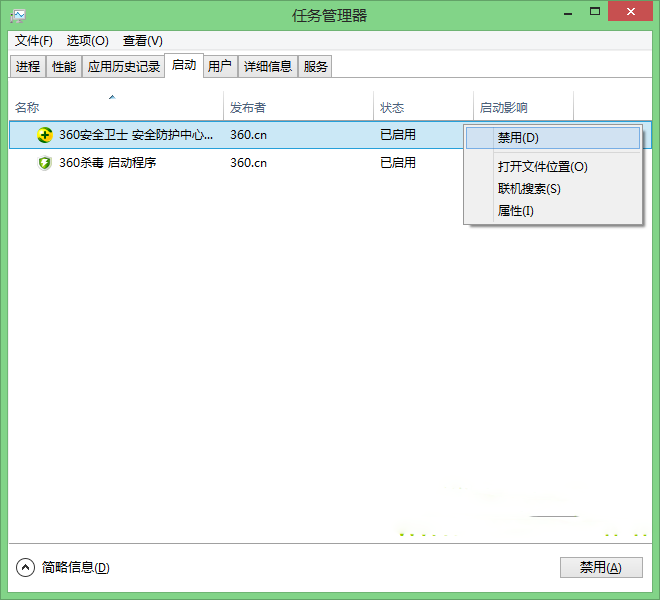This screenshot has width=660, height=600.
Task: Select 联机搜索(S) context menu entry
Action: tap(529, 189)
